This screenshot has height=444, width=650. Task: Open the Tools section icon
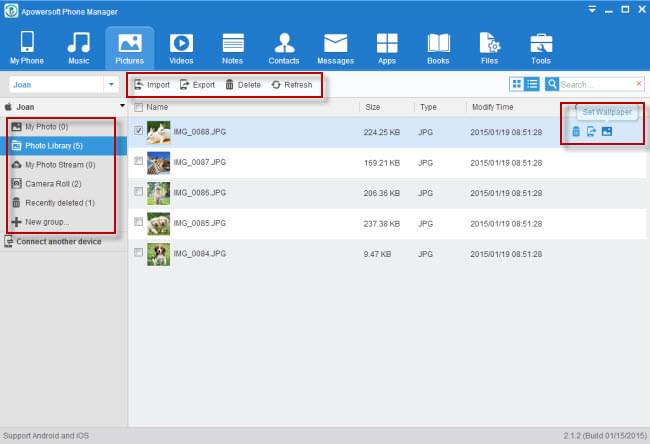(x=540, y=48)
